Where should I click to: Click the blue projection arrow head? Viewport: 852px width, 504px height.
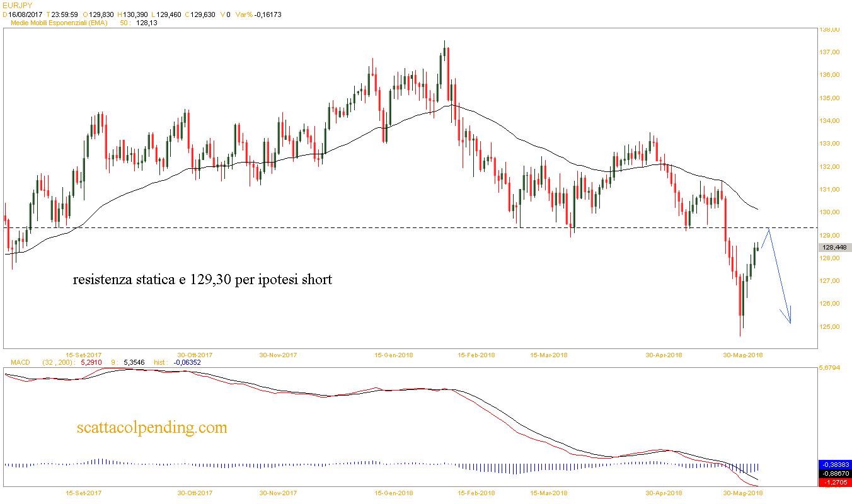tap(788, 319)
